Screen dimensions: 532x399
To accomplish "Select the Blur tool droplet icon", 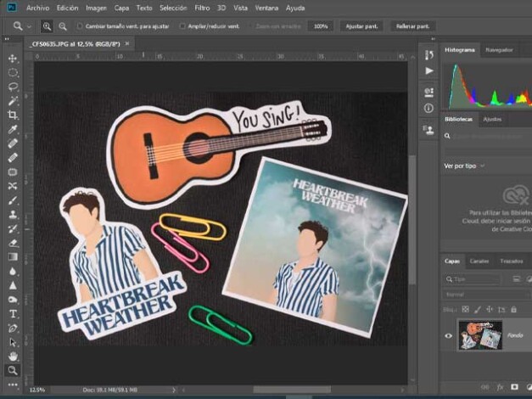I will tap(13, 271).
